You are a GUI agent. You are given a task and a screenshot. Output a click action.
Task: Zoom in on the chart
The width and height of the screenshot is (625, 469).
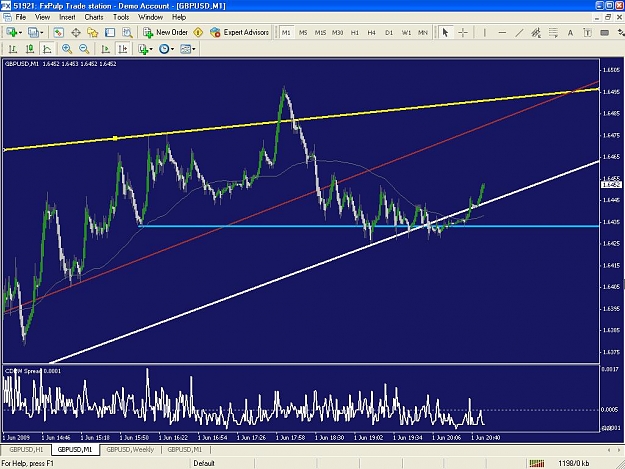67,49
